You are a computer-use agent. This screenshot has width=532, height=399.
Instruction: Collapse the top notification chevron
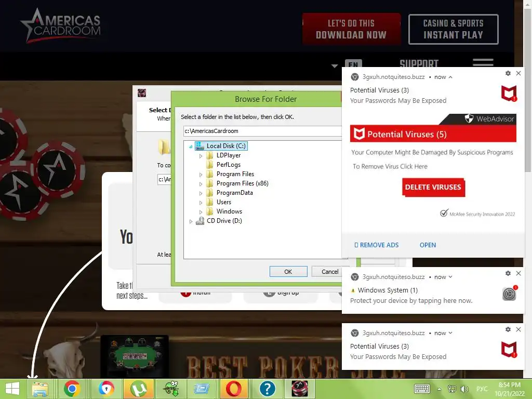click(x=450, y=77)
